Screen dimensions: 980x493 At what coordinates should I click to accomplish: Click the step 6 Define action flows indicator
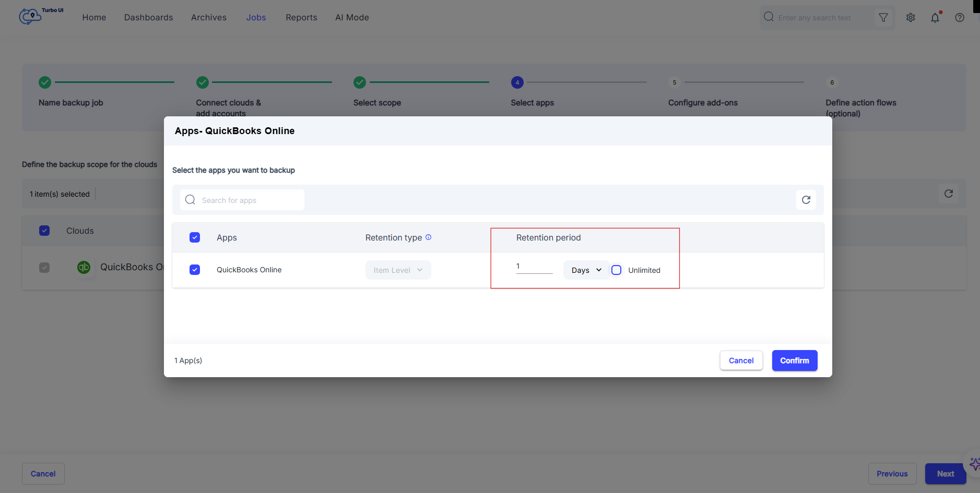[x=832, y=82]
